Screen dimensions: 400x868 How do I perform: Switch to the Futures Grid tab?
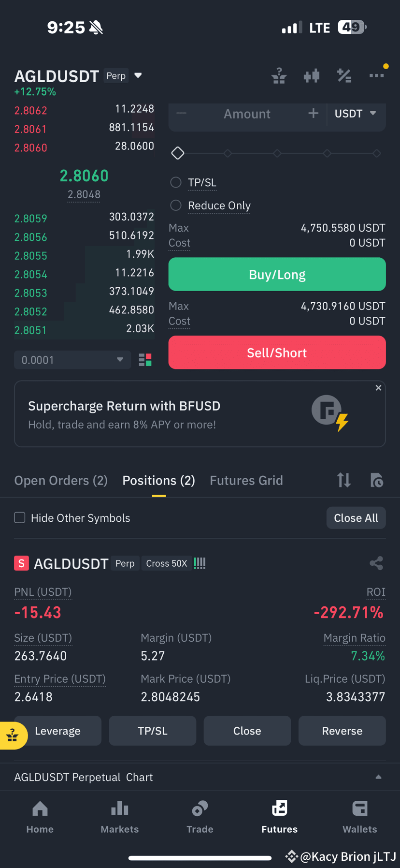246,480
